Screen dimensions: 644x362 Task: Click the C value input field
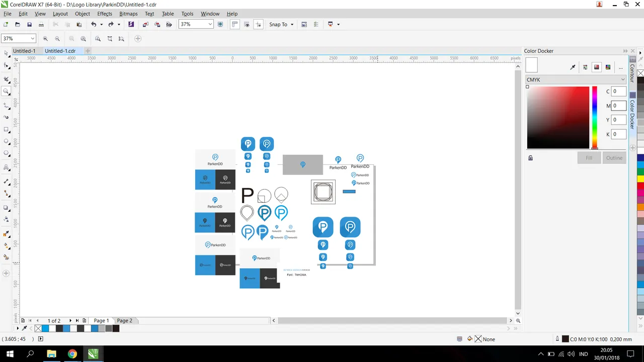click(x=619, y=92)
